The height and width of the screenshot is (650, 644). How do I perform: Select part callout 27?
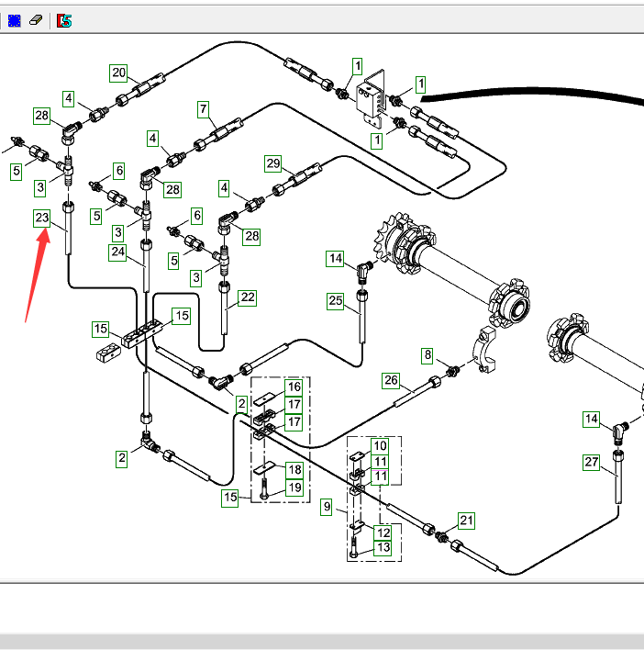click(x=592, y=463)
